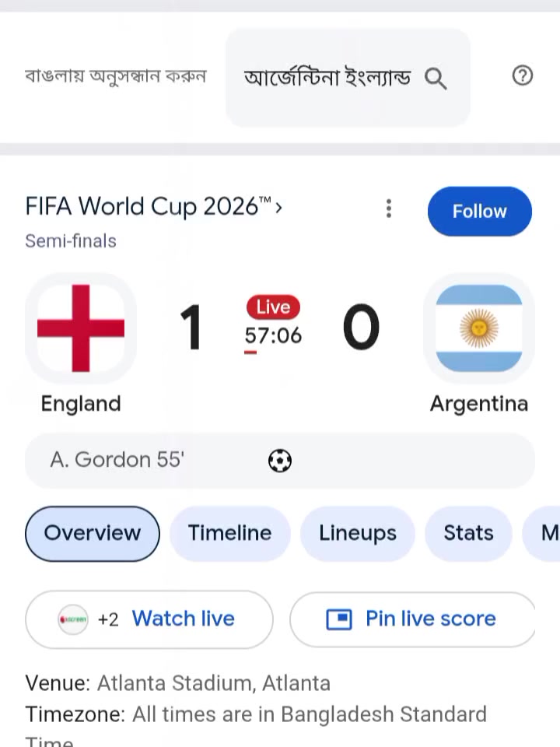Tap the search magnifier icon

436,78
